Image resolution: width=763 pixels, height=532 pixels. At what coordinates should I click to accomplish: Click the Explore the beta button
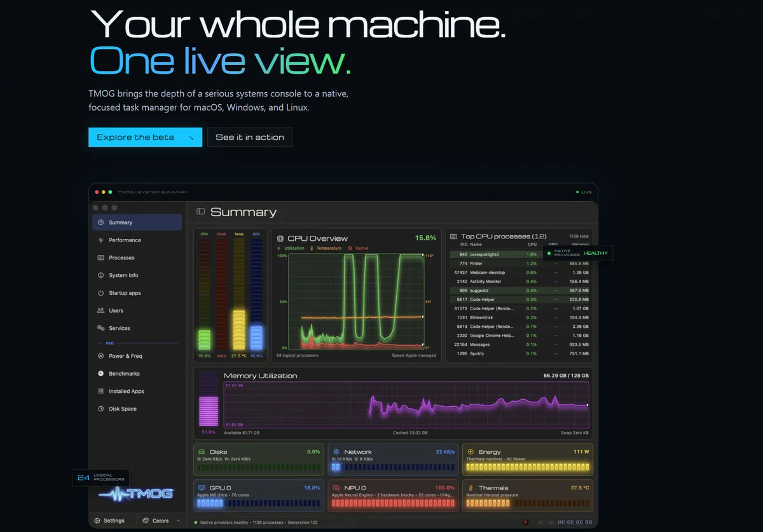[x=145, y=137]
